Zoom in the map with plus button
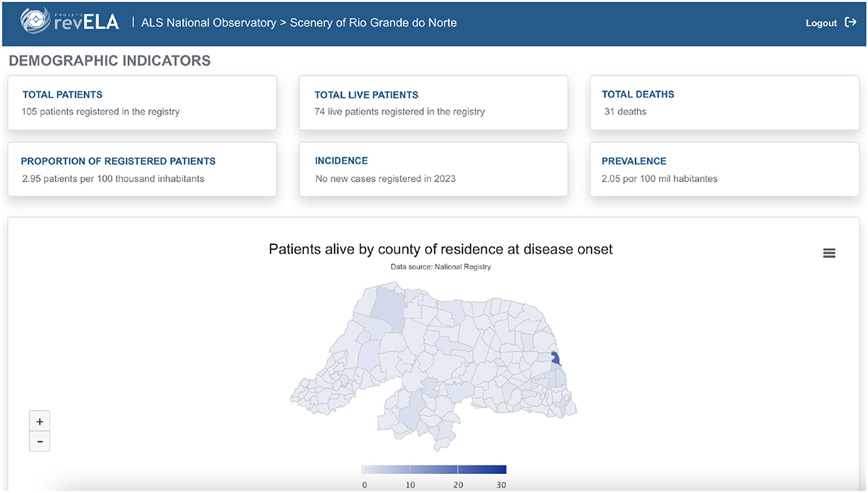Image resolution: width=868 pixels, height=493 pixels. (40, 422)
